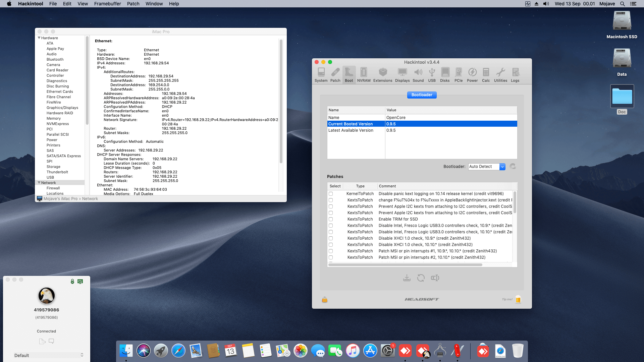Click the chat icon in AnyDesk panel
The height and width of the screenshot is (362, 644).
(51, 341)
